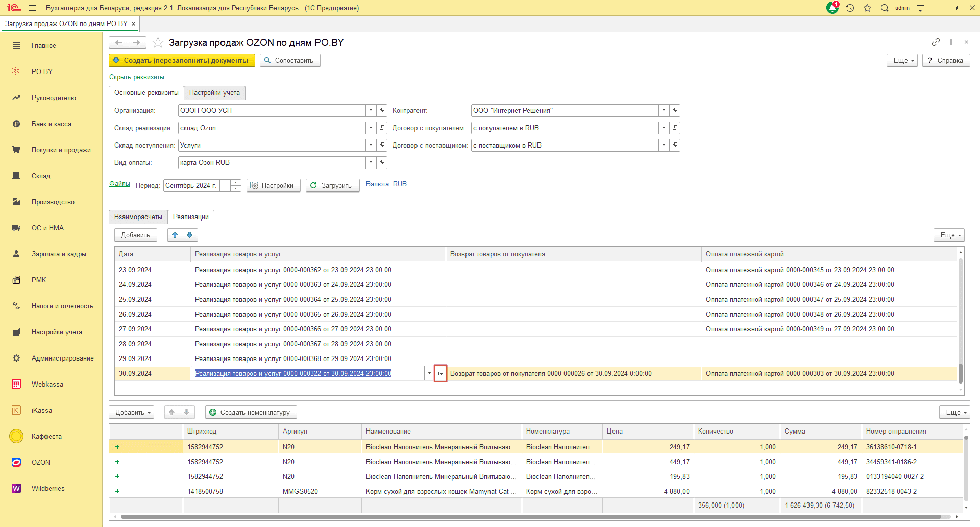
Task: Open period selection with ellipsis button
Action: point(225,185)
